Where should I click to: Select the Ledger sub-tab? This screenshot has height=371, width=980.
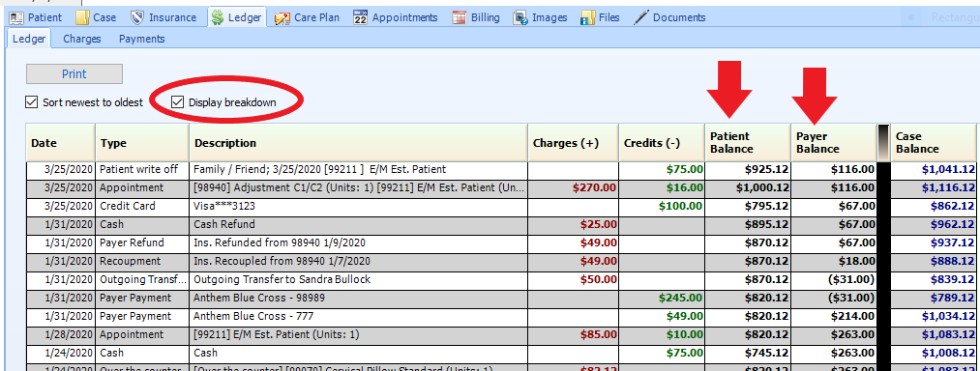(29, 39)
